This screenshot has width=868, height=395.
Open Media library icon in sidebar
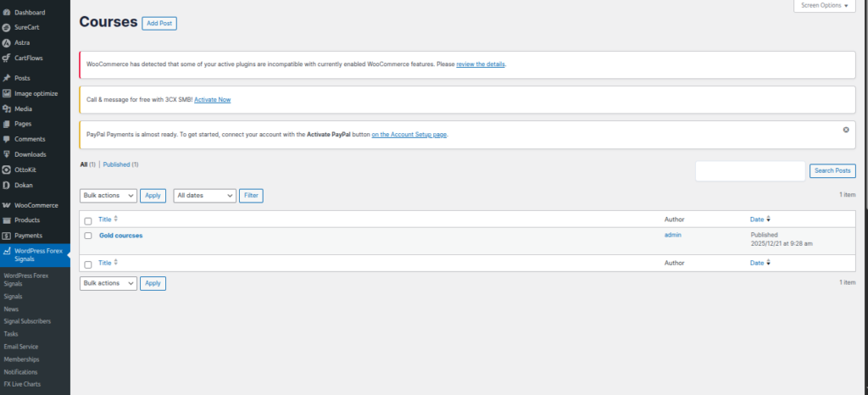point(7,108)
